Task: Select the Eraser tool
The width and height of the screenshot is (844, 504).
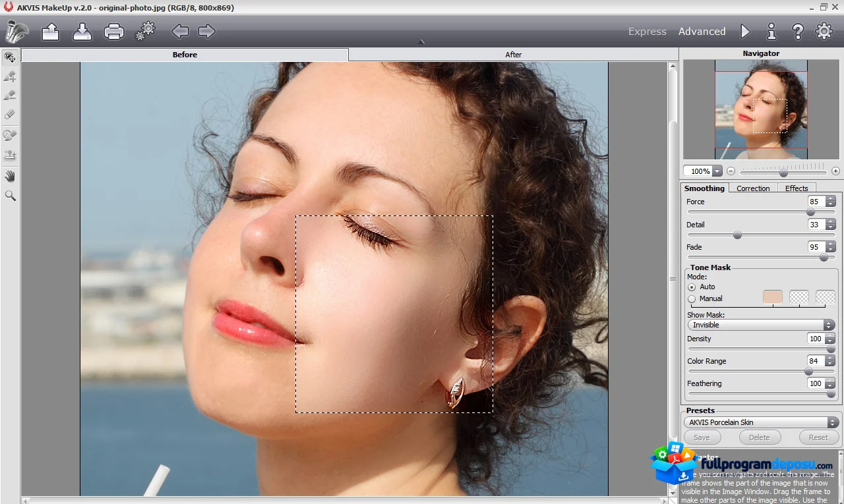Action: [10, 115]
